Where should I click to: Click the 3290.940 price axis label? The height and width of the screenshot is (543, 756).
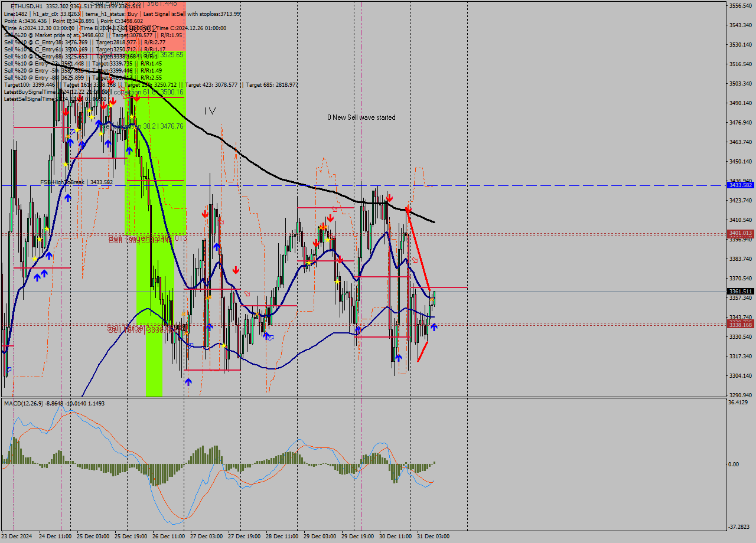(x=741, y=395)
